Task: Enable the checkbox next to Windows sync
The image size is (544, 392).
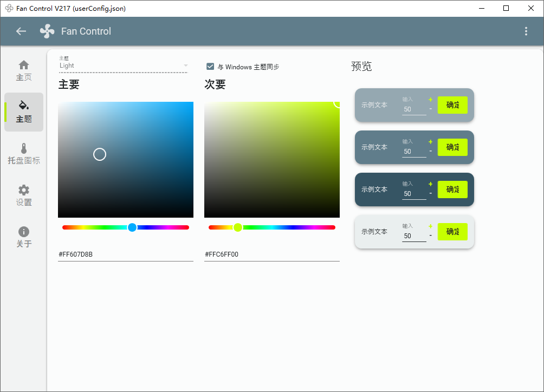Action: (x=210, y=67)
